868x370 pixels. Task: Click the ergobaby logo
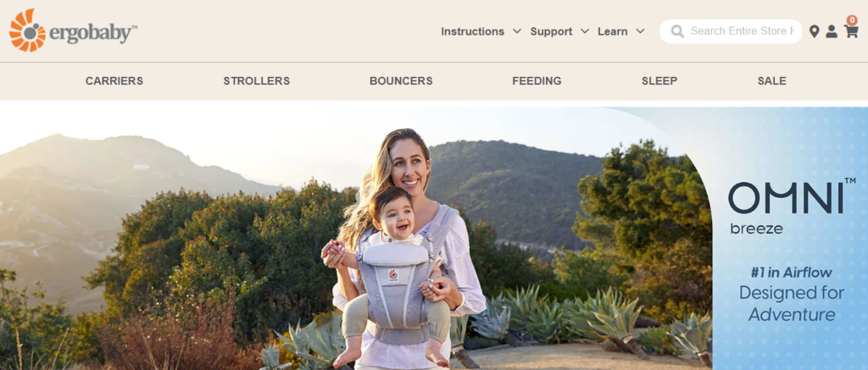click(x=73, y=31)
